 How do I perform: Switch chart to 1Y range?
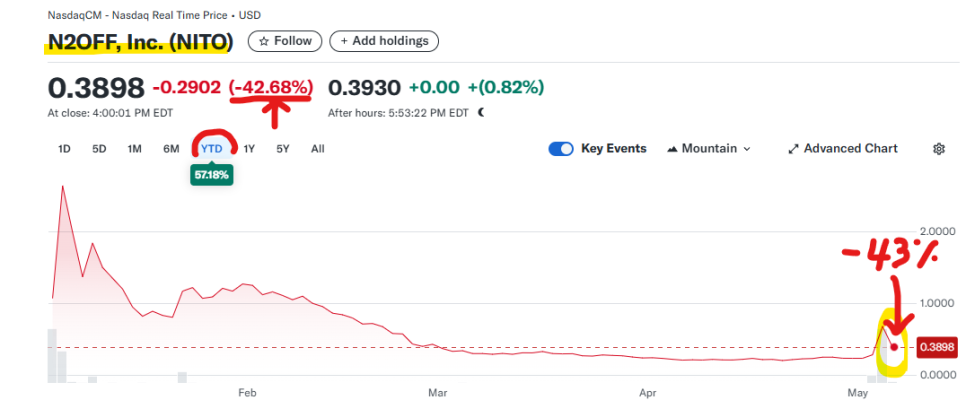249,149
